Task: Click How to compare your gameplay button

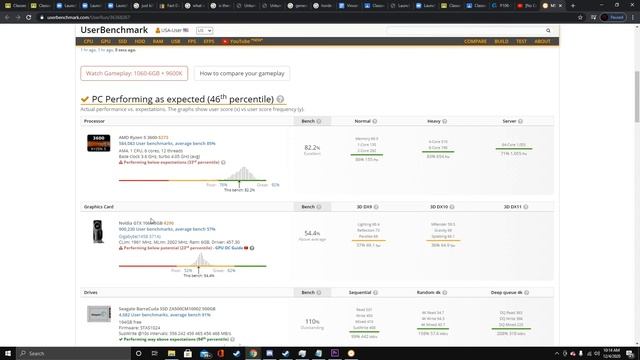Action: point(242,73)
